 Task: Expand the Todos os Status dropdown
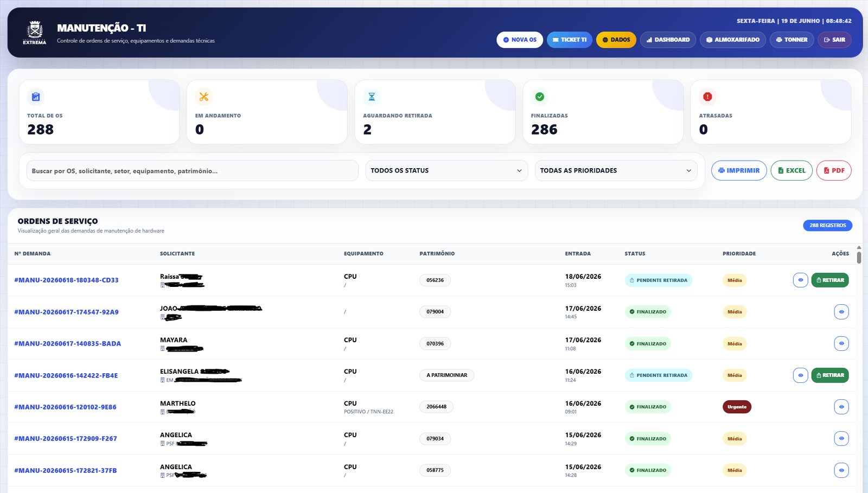[x=446, y=170]
